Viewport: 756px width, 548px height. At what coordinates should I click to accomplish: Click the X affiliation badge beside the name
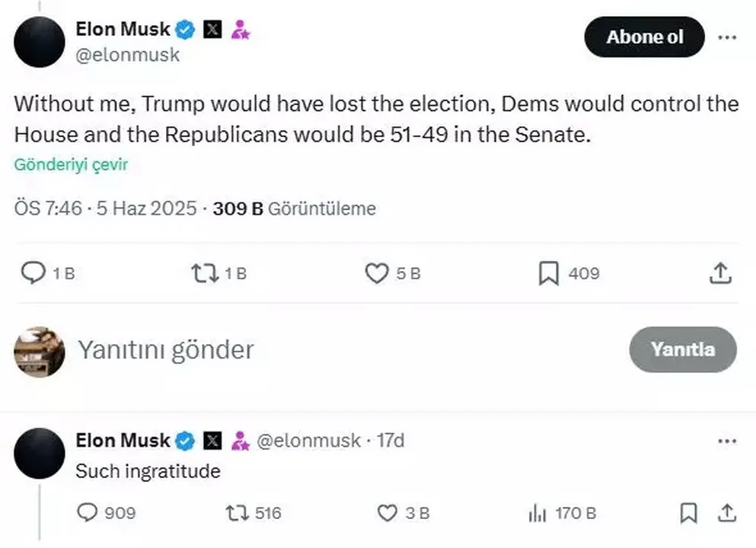click(214, 30)
